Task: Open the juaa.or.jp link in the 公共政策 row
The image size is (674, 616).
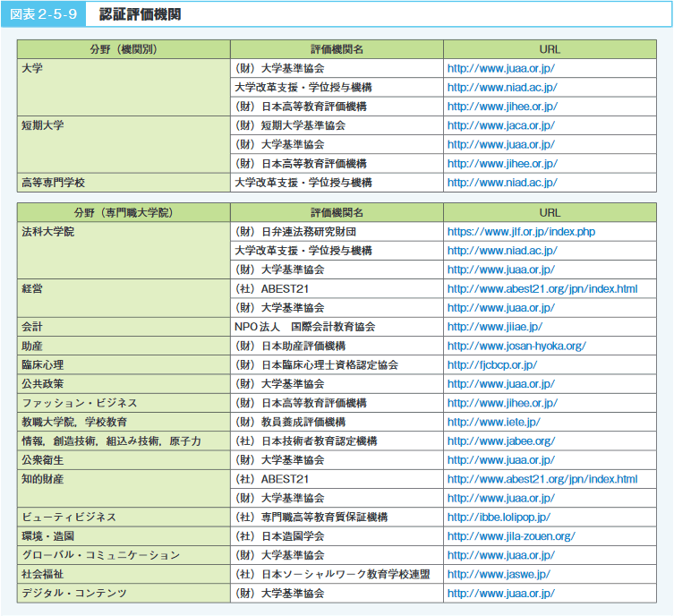Action: coord(500,384)
